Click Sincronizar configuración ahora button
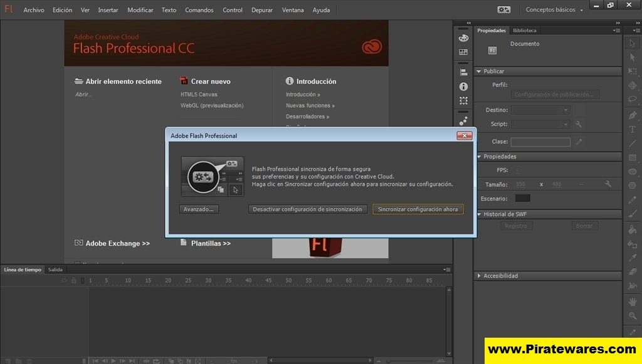The width and height of the screenshot is (642, 364). pyautogui.click(x=418, y=209)
